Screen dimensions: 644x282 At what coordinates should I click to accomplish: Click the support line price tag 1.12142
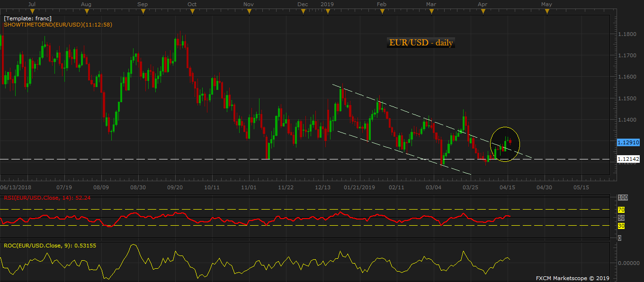point(628,159)
